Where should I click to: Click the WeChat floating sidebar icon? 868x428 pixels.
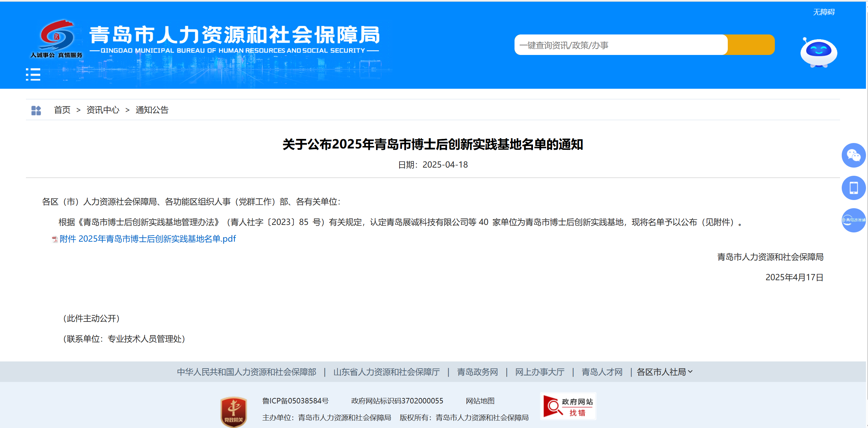[853, 156]
